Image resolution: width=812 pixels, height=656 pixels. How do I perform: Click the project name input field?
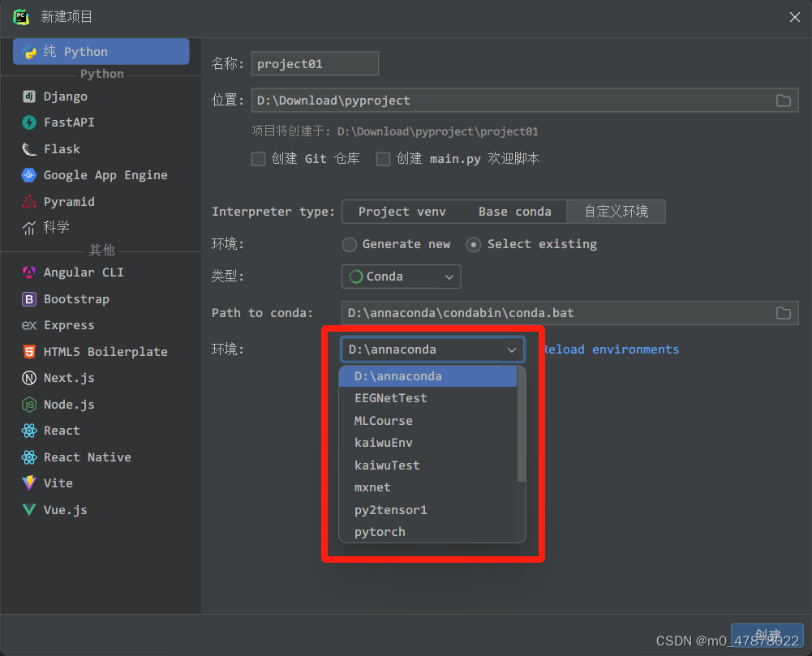(315, 63)
